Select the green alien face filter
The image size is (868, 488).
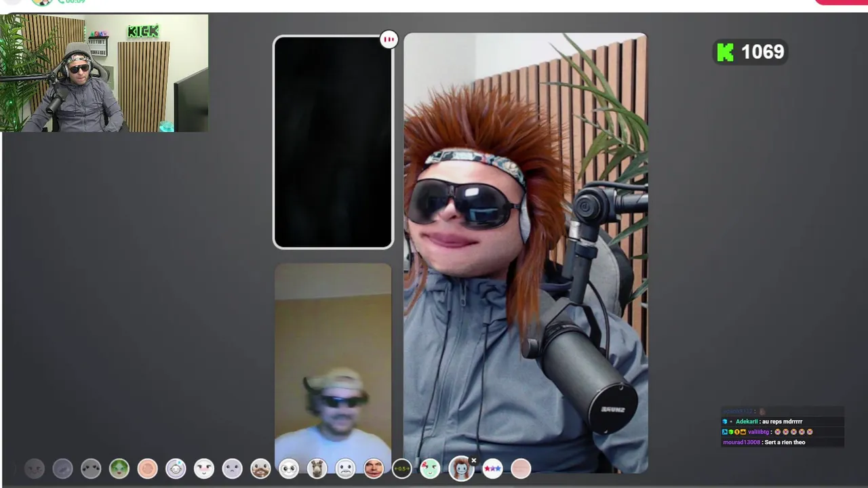tap(119, 468)
